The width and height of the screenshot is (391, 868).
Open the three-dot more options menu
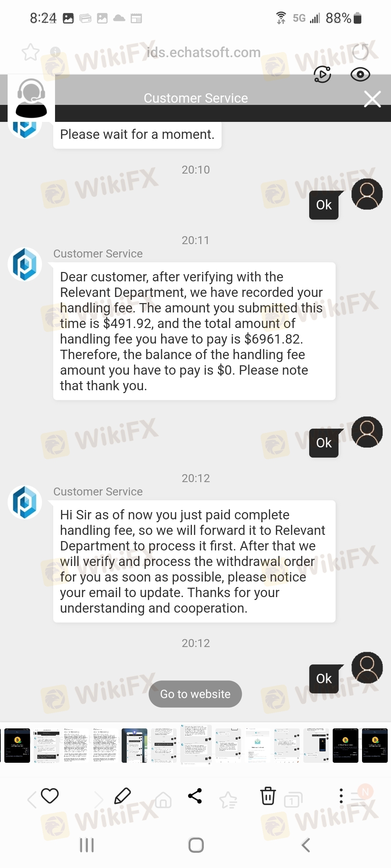click(x=341, y=796)
